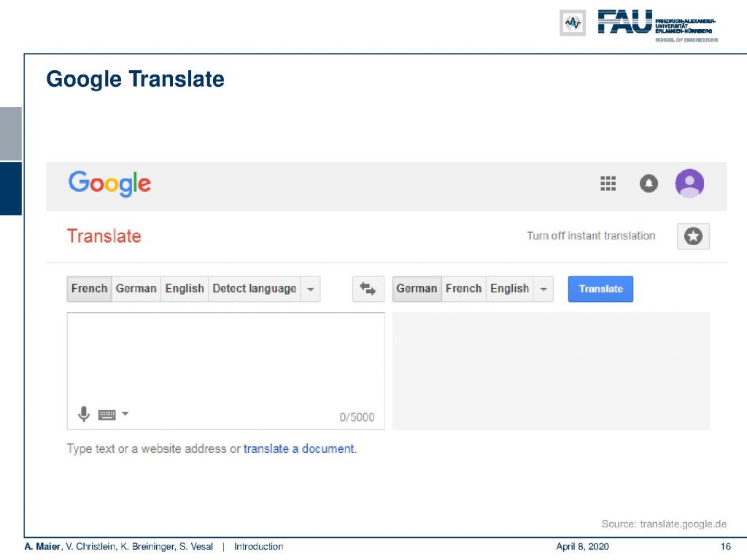This screenshot has width=747, height=560.
Task: Click the slide number 16
Action: [x=726, y=547]
